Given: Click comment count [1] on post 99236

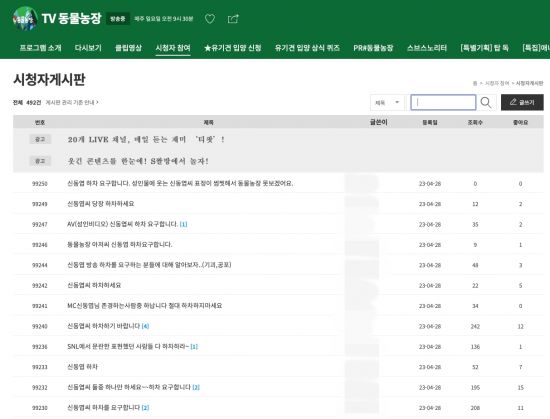Looking at the screenshot, I should 194,346.
